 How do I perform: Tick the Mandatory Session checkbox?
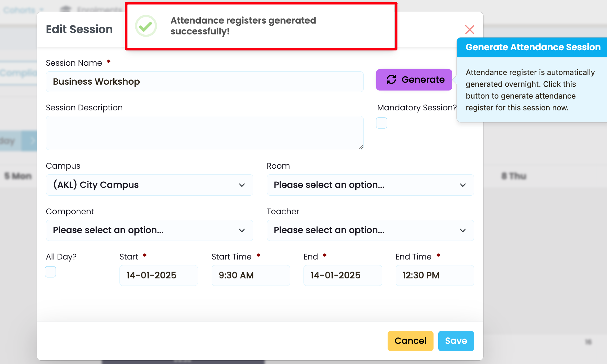(x=381, y=123)
